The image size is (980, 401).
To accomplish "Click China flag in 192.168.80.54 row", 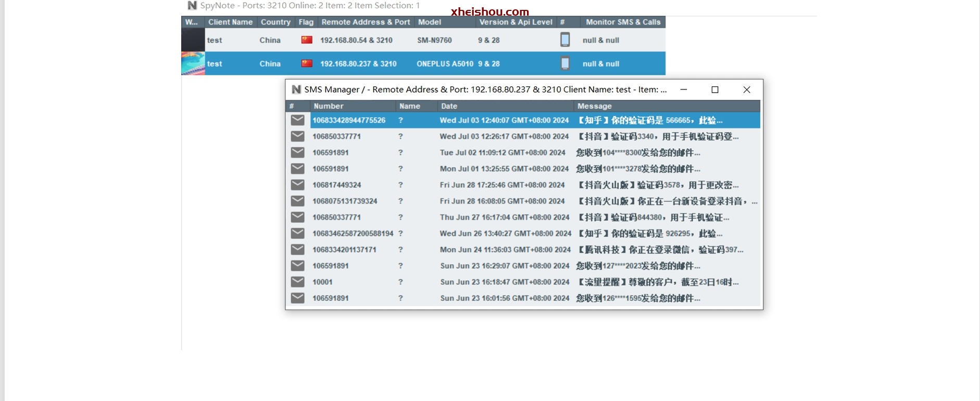I will pyautogui.click(x=307, y=40).
